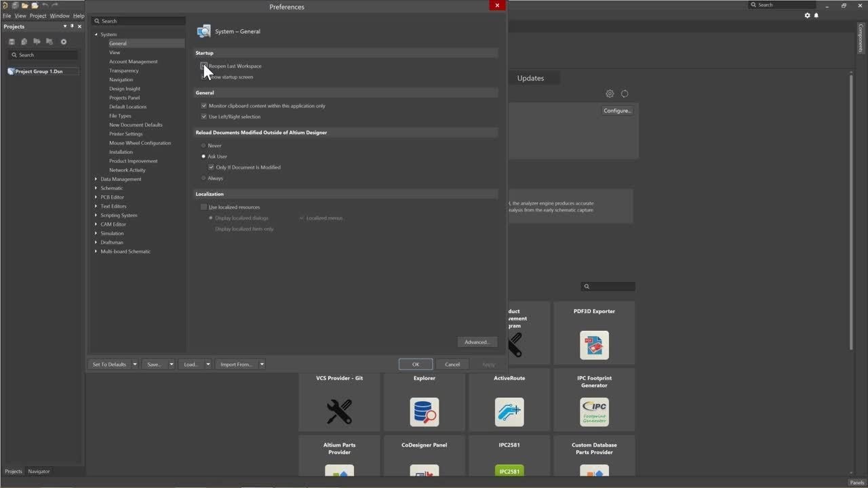Click the main window vertical scrollbar
The image size is (868, 488).
pos(851,211)
